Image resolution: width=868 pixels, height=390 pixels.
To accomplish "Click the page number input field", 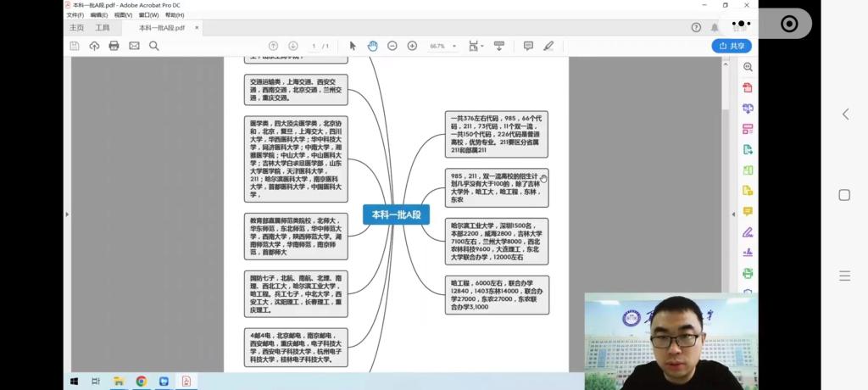I will coord(313,46).
